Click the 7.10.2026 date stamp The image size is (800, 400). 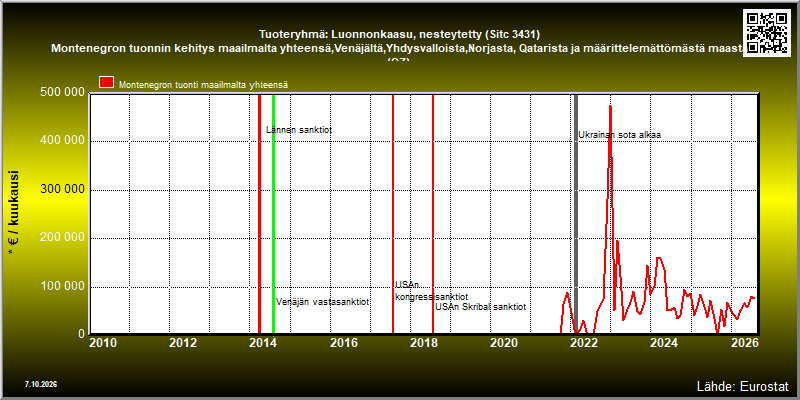tap(41, 384)
